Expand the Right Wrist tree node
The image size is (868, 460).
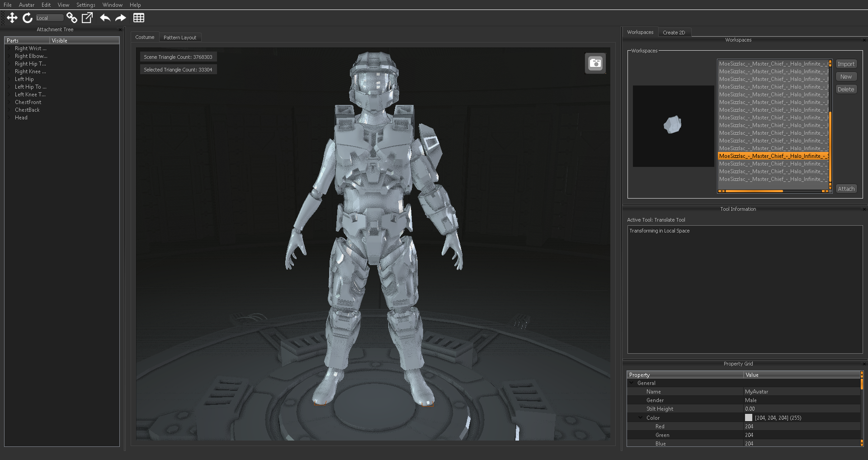[9, 48]
